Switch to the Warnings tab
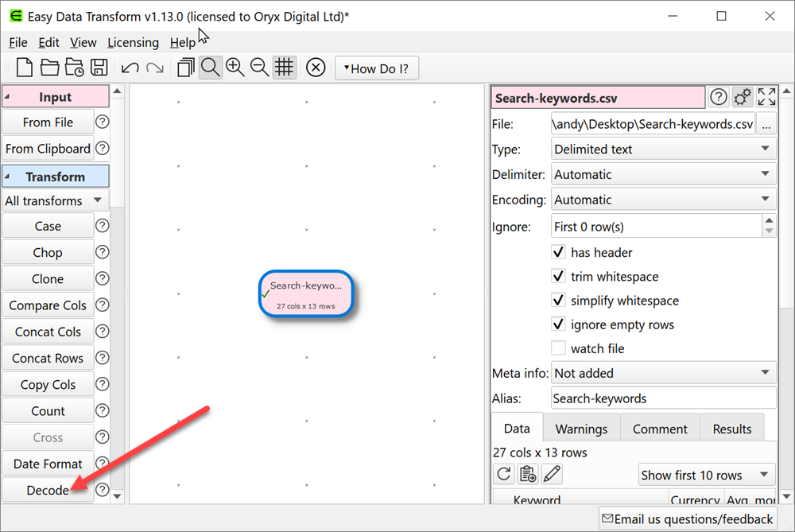The image size is (795, 532). [x=581, y=428]
